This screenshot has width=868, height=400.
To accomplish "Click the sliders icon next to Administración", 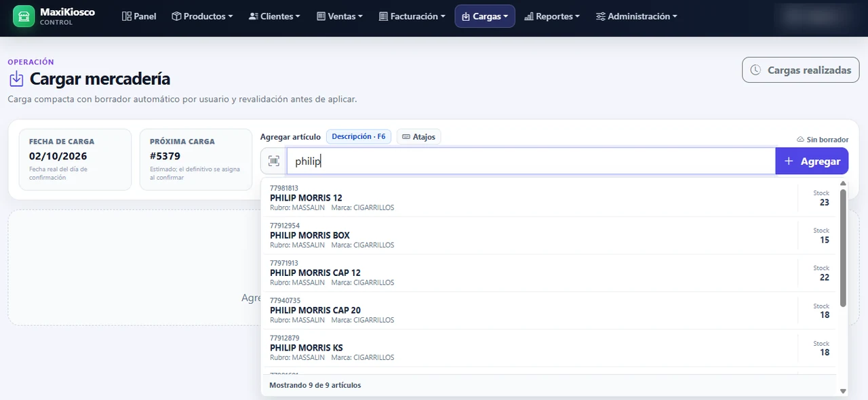I will click(600, 16).
